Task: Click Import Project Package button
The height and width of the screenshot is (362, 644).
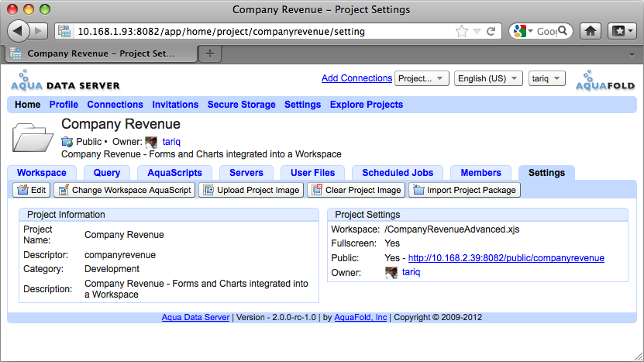Action: [x=465, y=190]
